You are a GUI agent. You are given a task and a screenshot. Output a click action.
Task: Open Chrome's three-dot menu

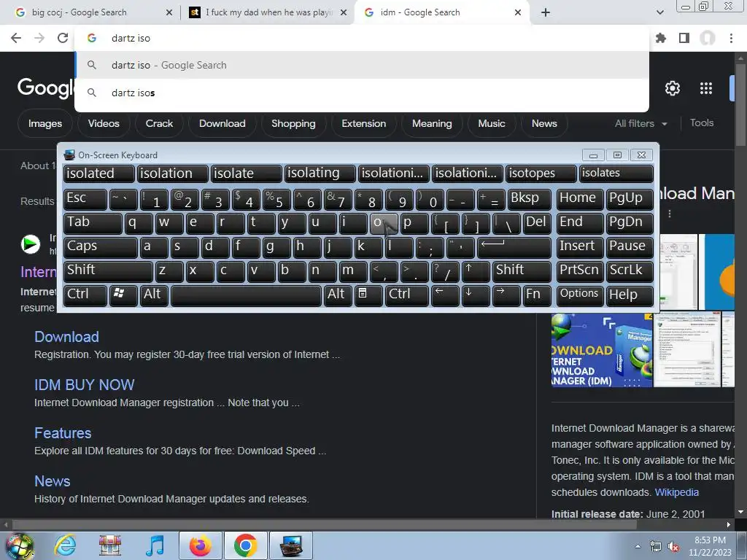(731, 38)
